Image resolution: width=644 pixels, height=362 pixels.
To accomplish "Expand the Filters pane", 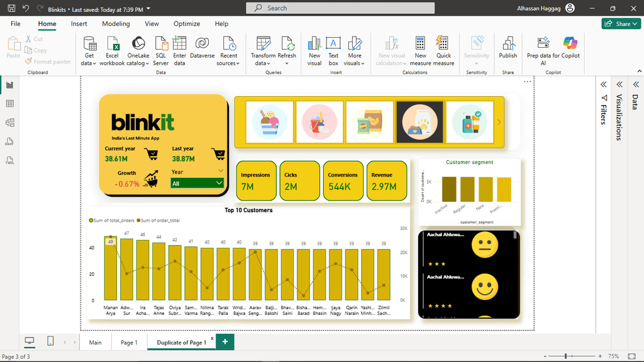I will tap(603, 84).
